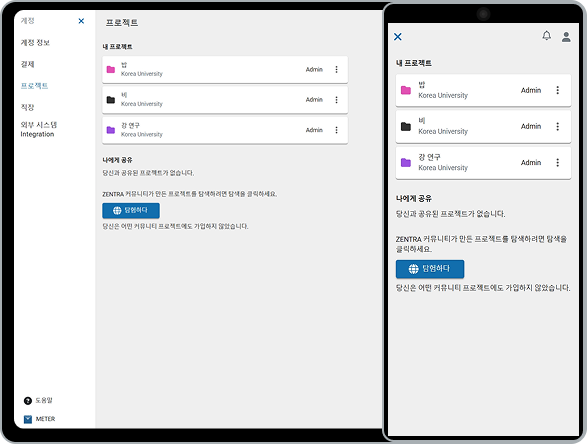Open user profile icon on phone view
Screen dimensions: 587x444
point(566,37)
